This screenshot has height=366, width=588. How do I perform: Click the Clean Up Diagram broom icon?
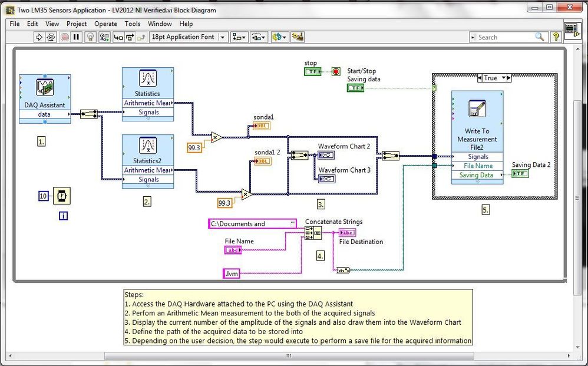click(x=298, y=37)
